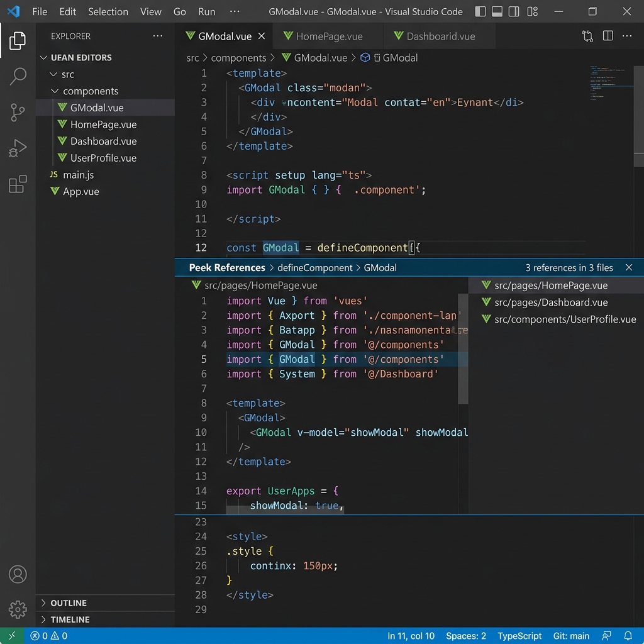Show errors and warnings count in status bar
The image size is (644, 644).
coord(49,636)
